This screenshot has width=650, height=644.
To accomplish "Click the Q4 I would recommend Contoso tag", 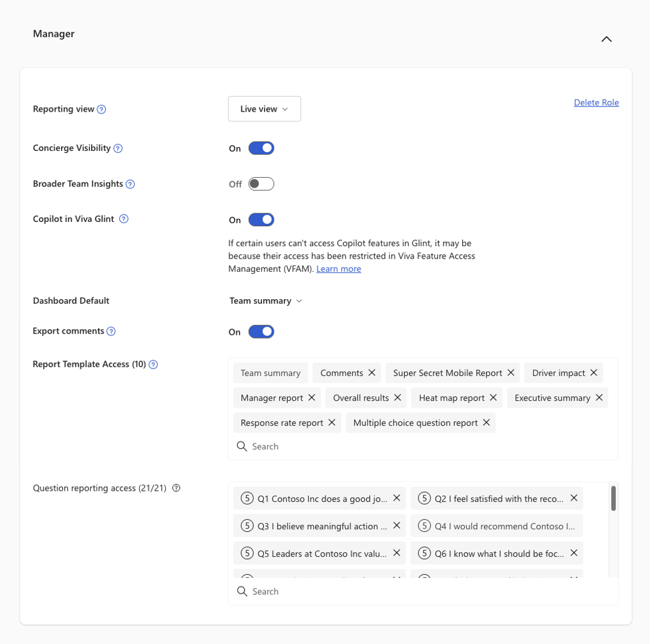I will click(x=497, y=526).
